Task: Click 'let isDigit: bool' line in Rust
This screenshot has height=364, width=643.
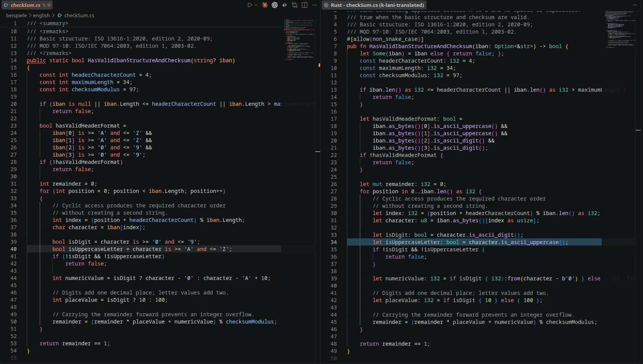Action: 448,235
